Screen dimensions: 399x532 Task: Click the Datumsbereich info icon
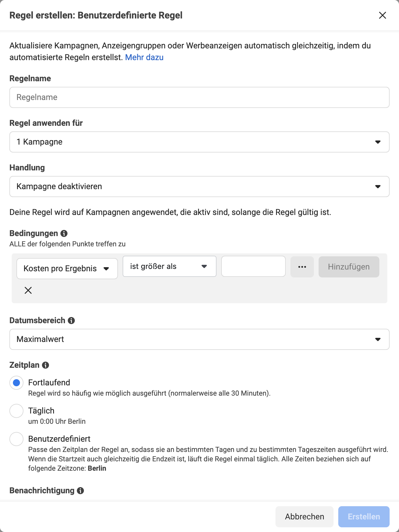coord(71,321)
